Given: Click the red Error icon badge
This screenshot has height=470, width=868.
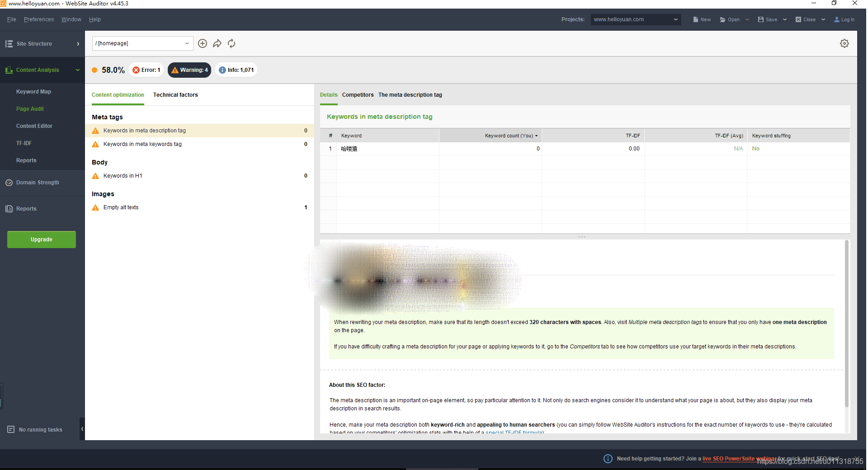Looking at the screenshot, I should 136,70.
